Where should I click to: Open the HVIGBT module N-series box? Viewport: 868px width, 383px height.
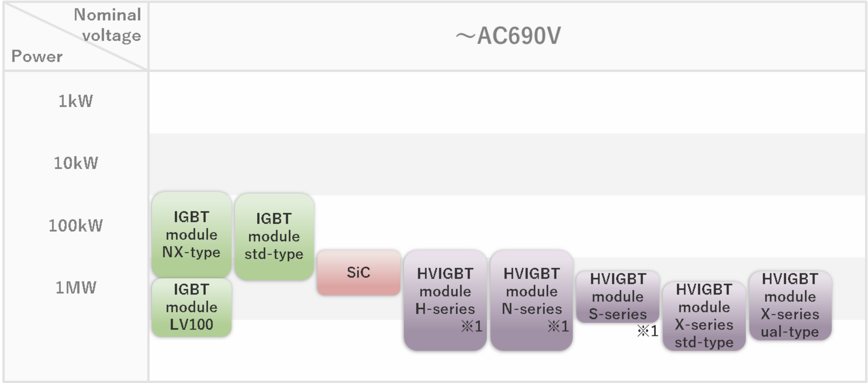[x=531, y=300]
